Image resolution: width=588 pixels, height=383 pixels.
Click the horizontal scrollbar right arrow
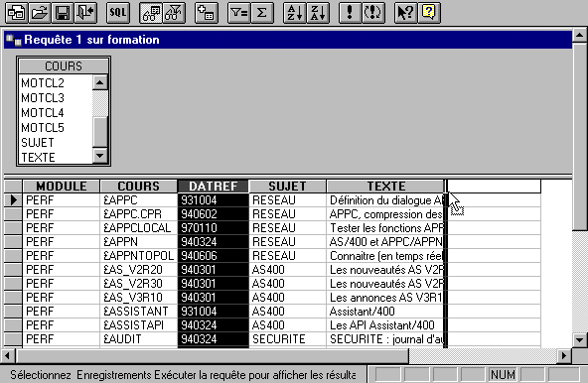point(564,355)
